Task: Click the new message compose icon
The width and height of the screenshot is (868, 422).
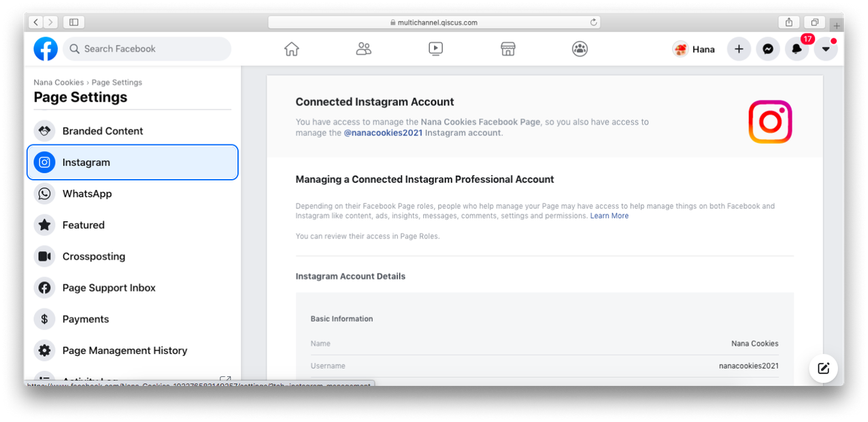Action: (823, 368)
